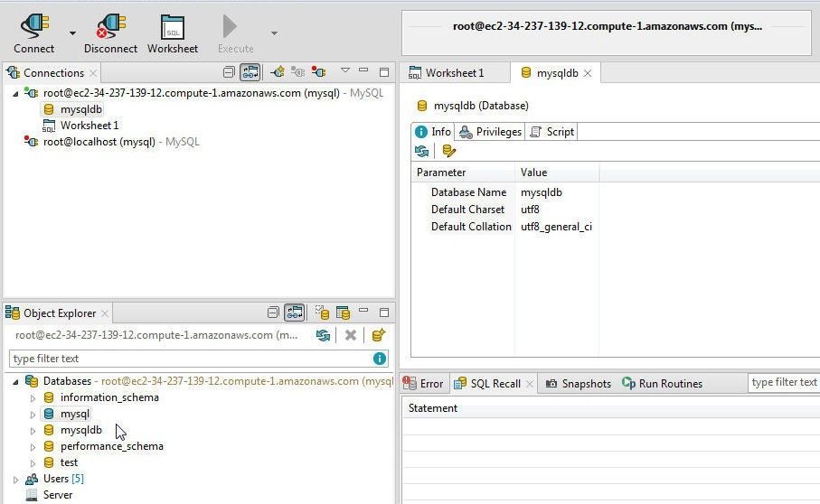Select the 'Database Name' parameter row
Screen dimensions: 820x504
point(468,192)
